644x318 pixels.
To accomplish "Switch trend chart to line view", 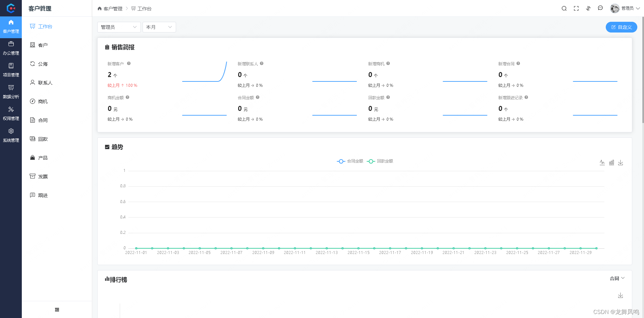I will tap(602, 163).
